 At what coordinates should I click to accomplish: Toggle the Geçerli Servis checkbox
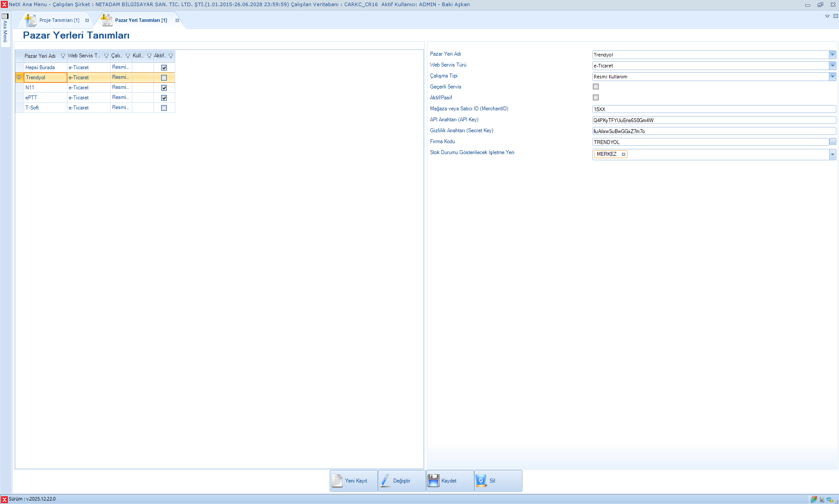(x=596, y=87)
